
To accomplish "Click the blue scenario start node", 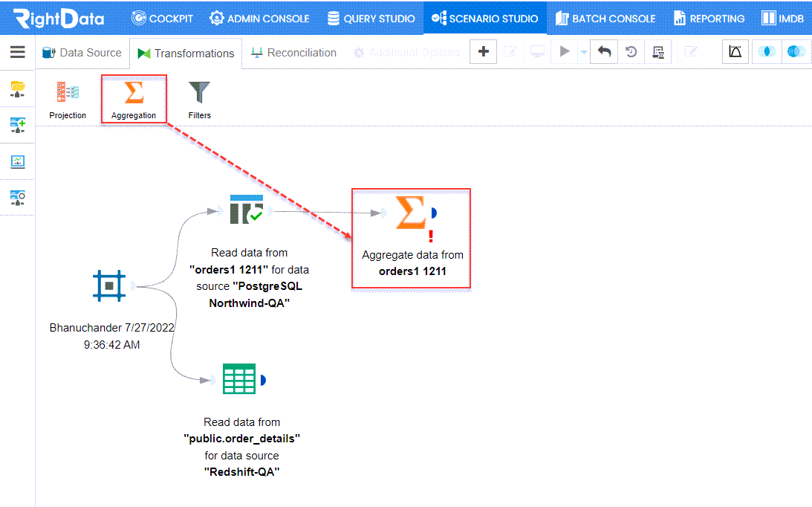I will tap(109, 285).
